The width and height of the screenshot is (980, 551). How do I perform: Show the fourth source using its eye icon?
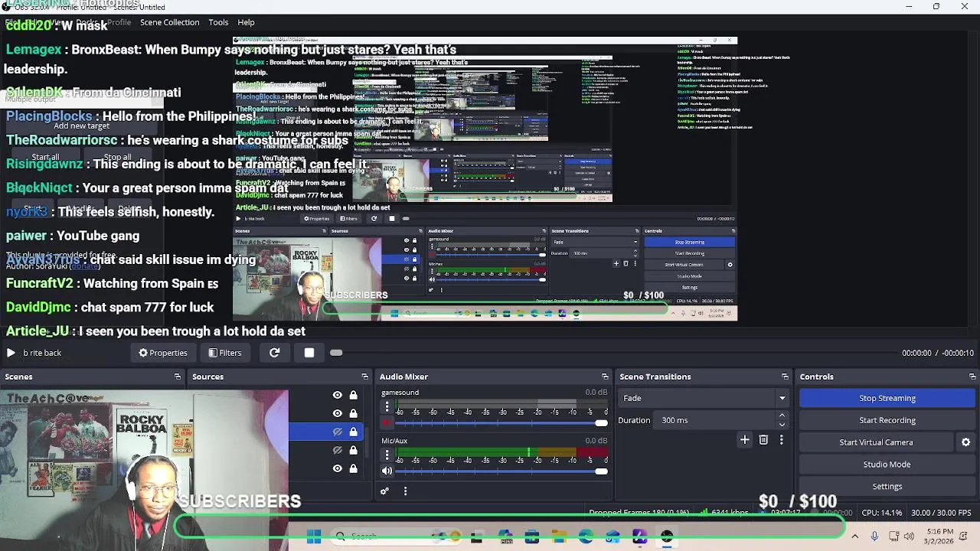[x=337, y=450]
